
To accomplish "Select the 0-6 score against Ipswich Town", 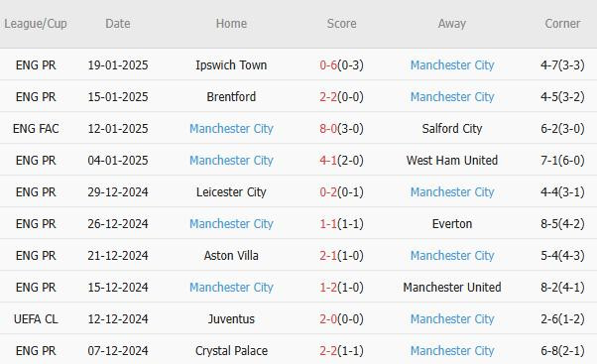I will coord(328,65).
